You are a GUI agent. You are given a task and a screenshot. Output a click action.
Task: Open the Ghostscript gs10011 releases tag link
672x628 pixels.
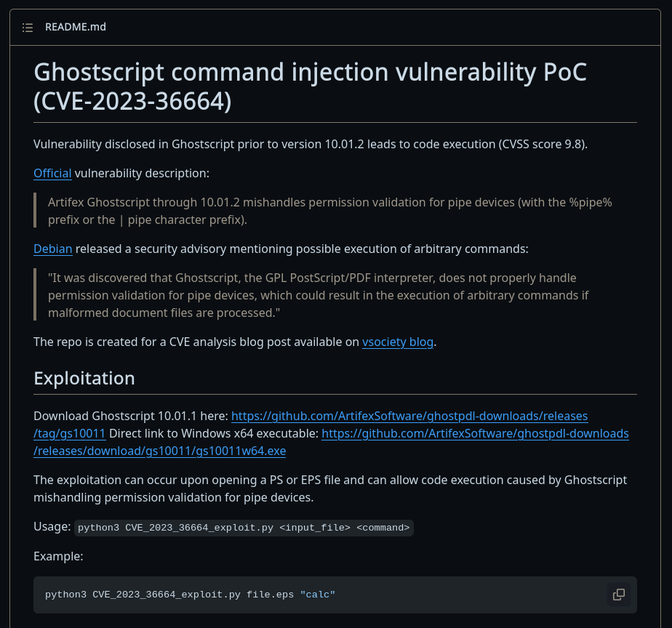(409, 416)
